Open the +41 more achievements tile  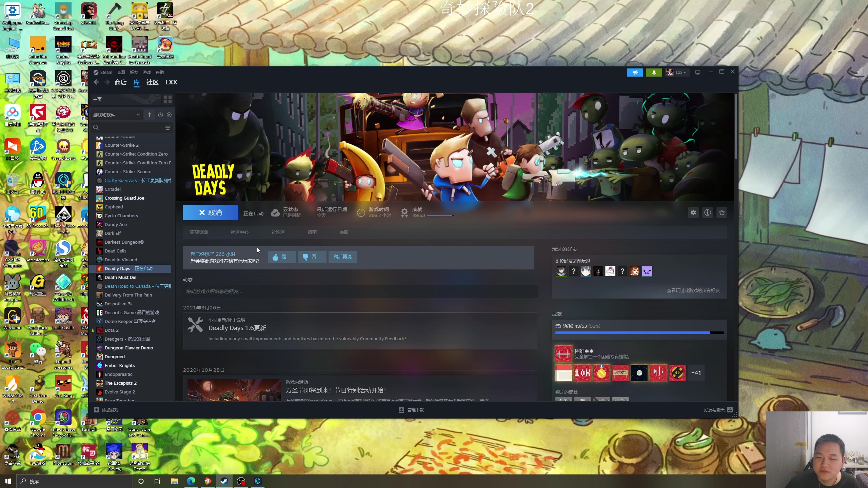pos(696,373)
